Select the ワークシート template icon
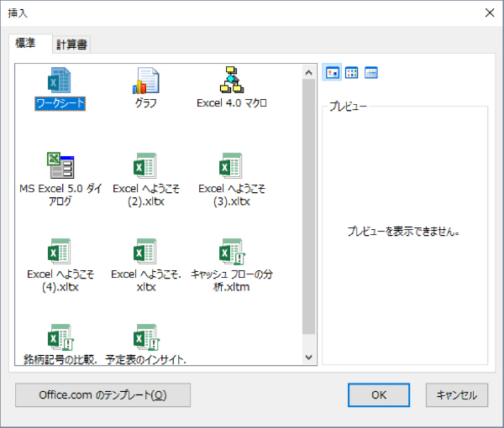The width and height of the screenshot is (504, 428). click(60, 81)
